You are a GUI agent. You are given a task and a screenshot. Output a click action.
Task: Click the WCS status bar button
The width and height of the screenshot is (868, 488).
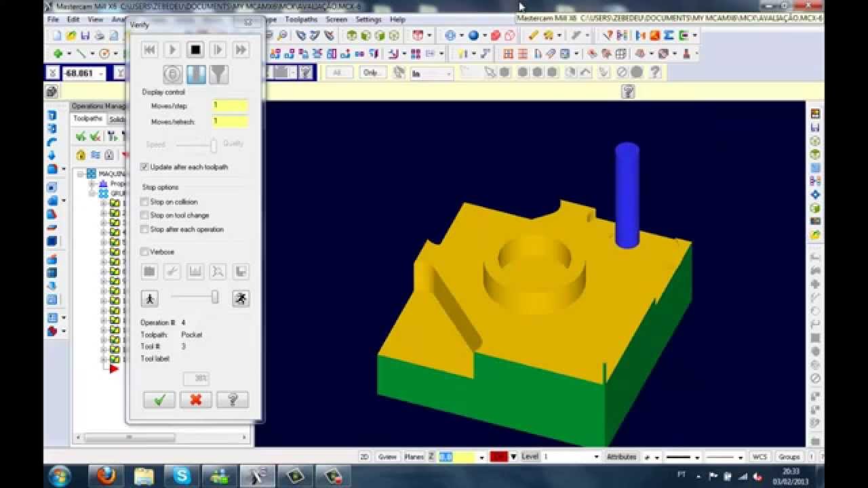click(761, 457)
